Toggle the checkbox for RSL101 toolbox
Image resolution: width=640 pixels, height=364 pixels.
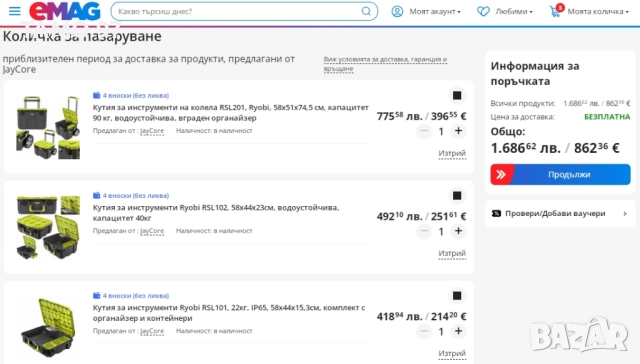(457, 295)
